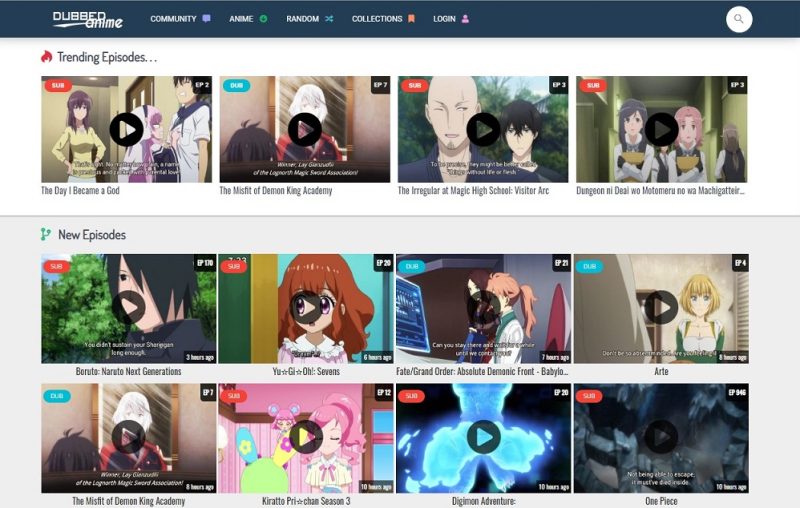Open the Anime menu item
The width and height of the screenshot is (800, 508).
tap(241, 19)
